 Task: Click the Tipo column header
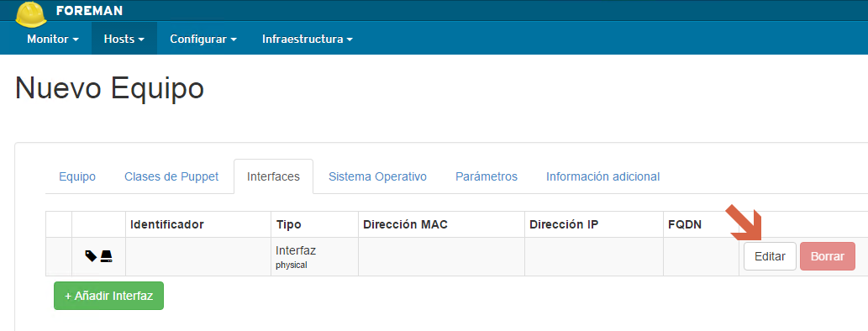[x=288, y=224]
